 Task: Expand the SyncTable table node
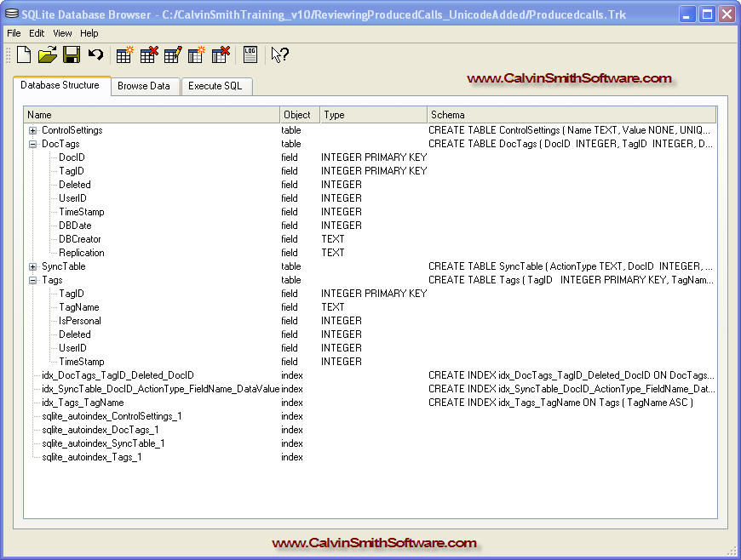click(33, 266)
